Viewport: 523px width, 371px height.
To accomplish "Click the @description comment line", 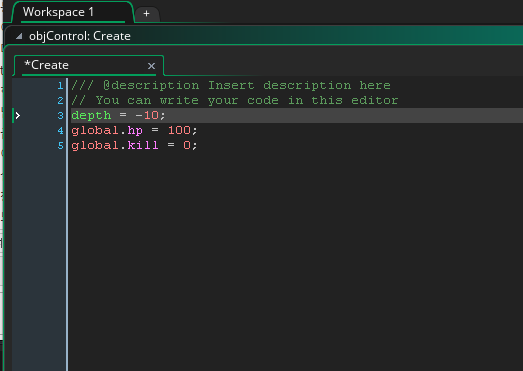I will point(231,86).
